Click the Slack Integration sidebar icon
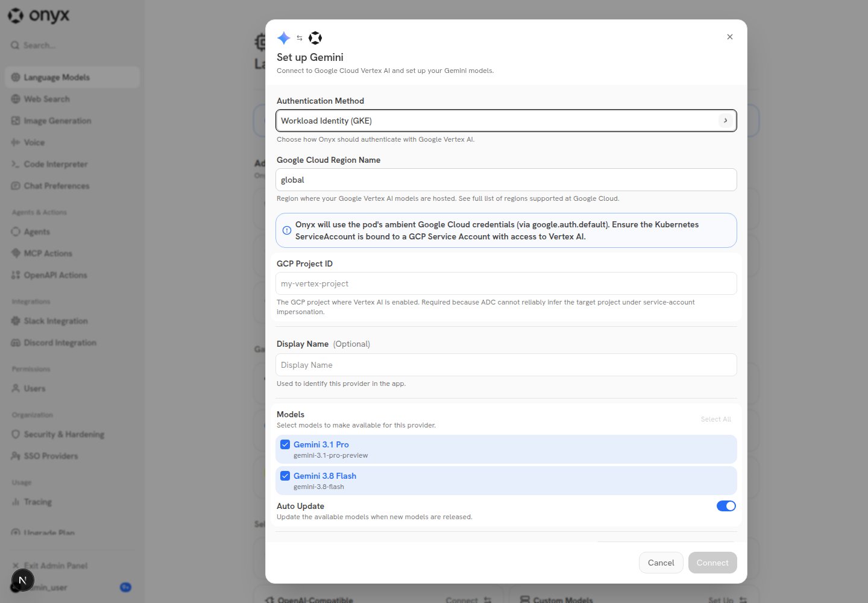 point(16,321)
